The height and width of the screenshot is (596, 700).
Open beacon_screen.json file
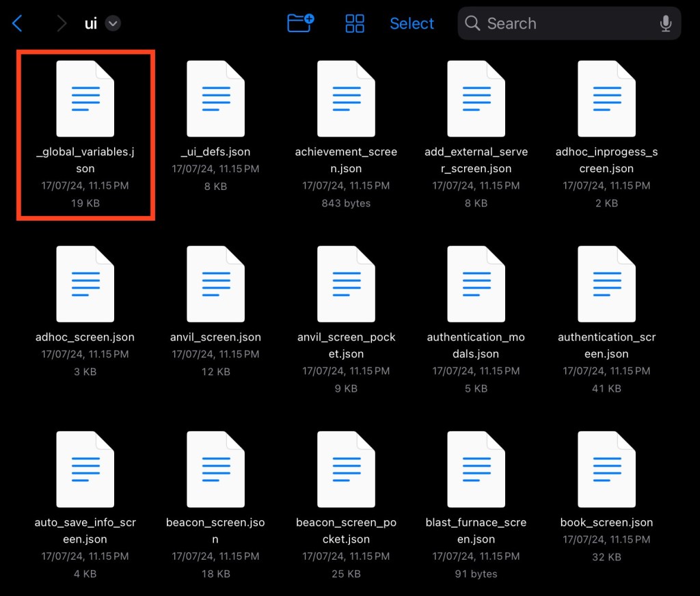pyautogui.click(x=215, y=470)
